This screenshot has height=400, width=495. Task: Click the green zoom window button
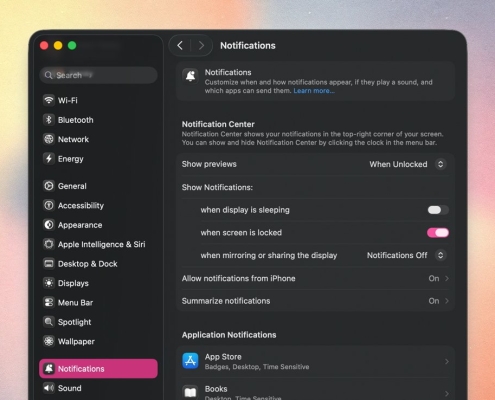point(72,45)
